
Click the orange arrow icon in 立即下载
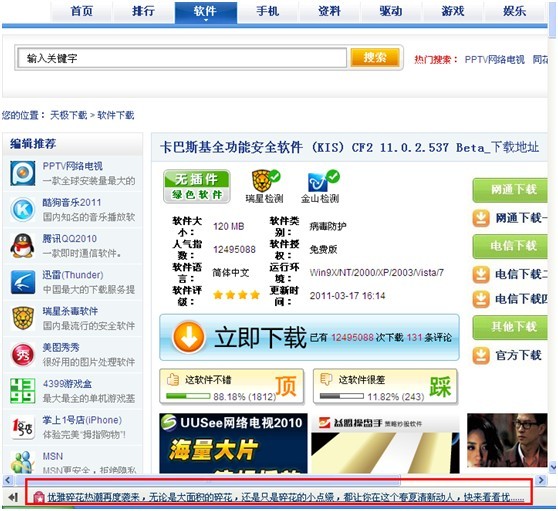click(x=189, y=337)
